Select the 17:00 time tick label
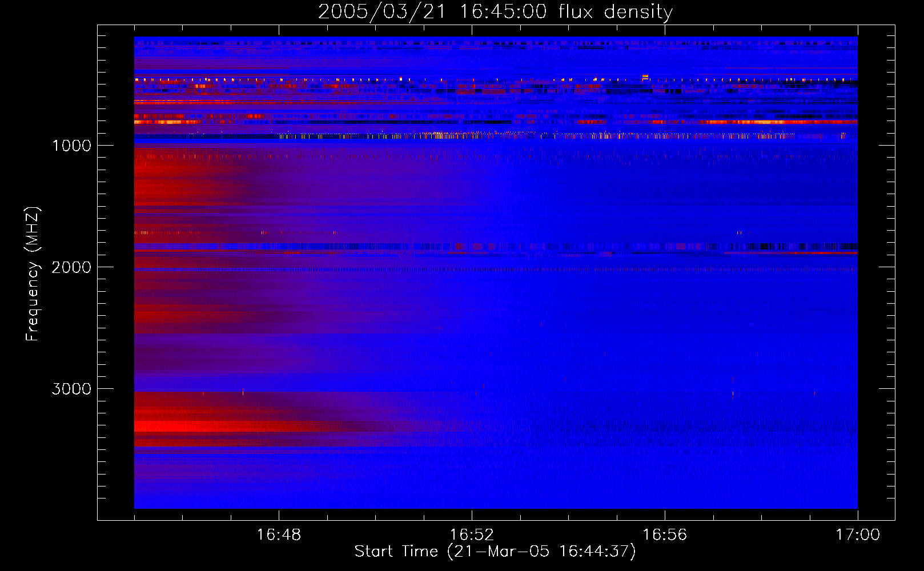924x571 pixels. pos(858,535)
